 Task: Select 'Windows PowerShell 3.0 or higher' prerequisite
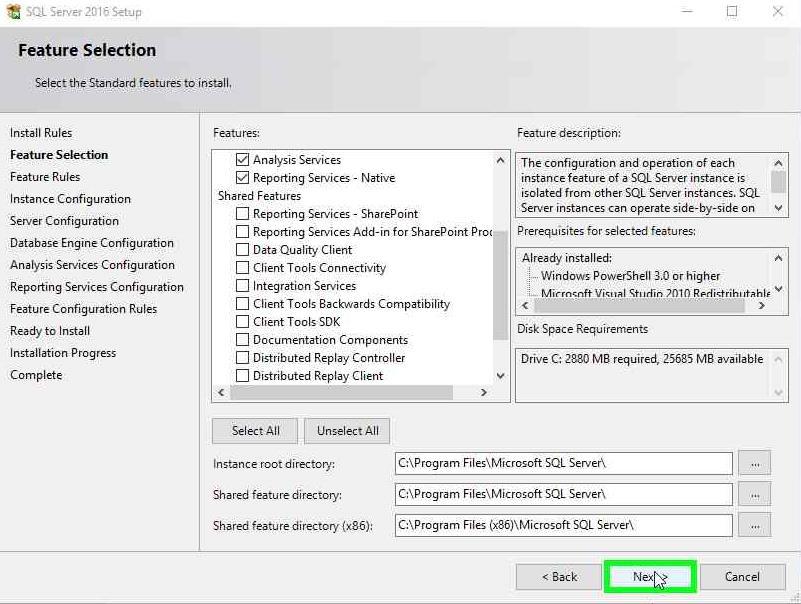coord(630,276)
